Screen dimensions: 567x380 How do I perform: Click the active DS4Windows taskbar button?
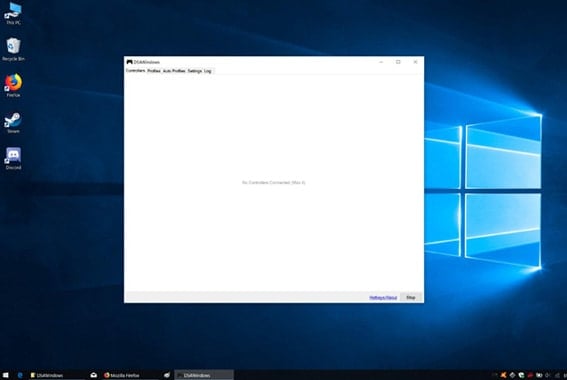click(204, 375)
